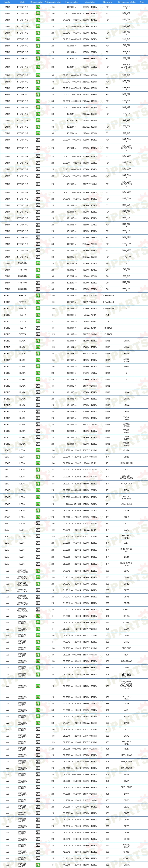
Task: Select the JQMA, JQMB engine code cell
Action: (x=126, y=360)
